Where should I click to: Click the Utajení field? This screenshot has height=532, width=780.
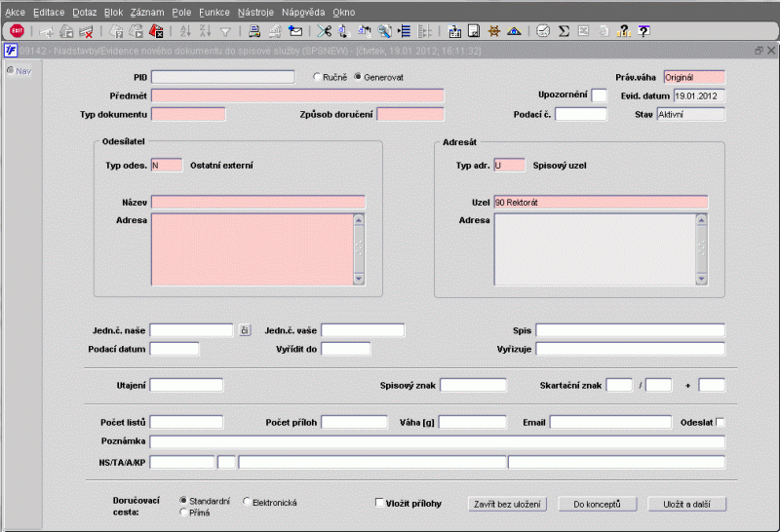coord(186,385)
